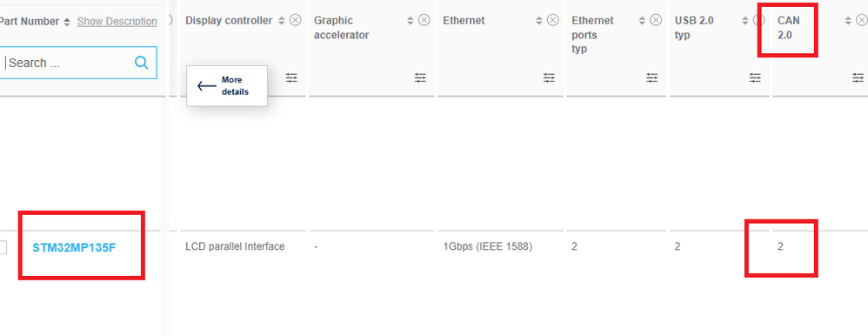Screen dimensions: 868x336
Task: Click the Show Description link
Action: [x=117, y=21]
